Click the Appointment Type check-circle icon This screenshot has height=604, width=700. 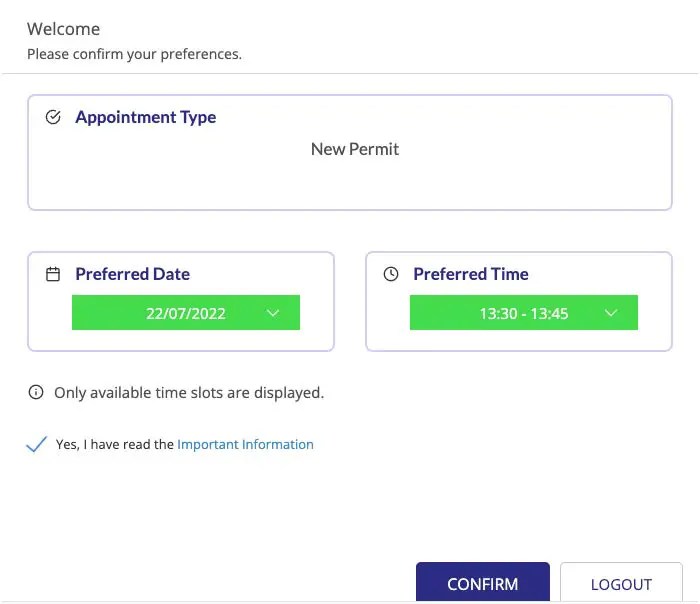click(x=54, y=117)
